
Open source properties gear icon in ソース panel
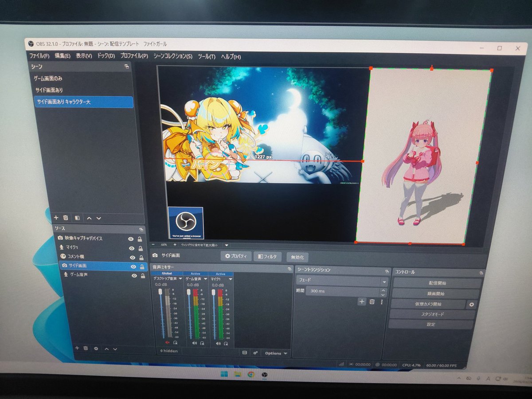tap(96, 349)
